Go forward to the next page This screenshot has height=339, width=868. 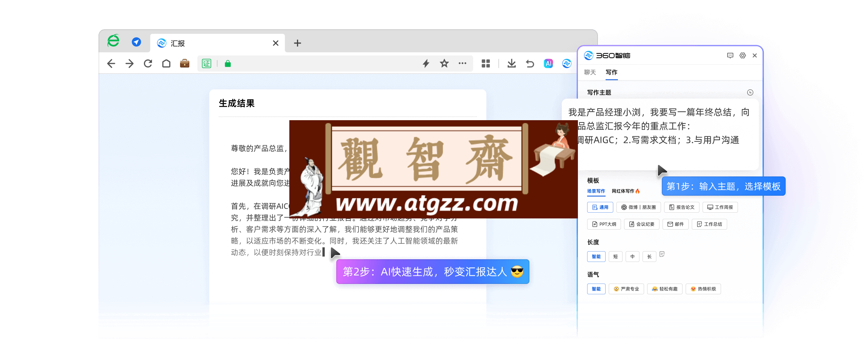click(129, 64)
